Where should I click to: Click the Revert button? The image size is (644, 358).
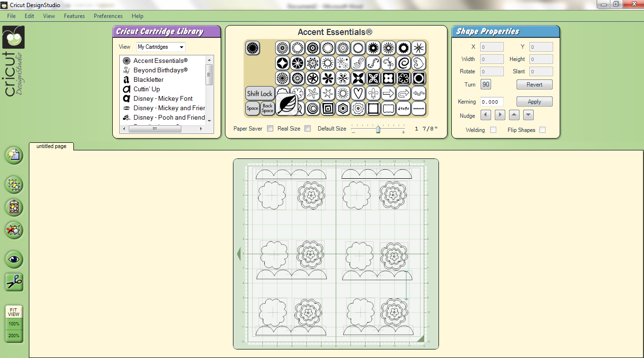(534, 85)
